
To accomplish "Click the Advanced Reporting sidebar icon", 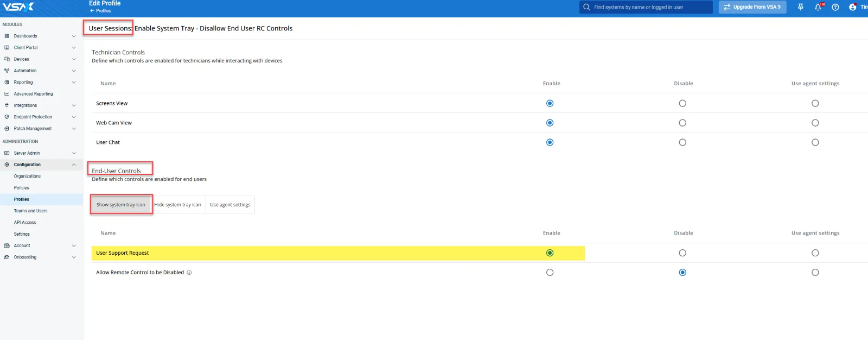I will [7, 94].
